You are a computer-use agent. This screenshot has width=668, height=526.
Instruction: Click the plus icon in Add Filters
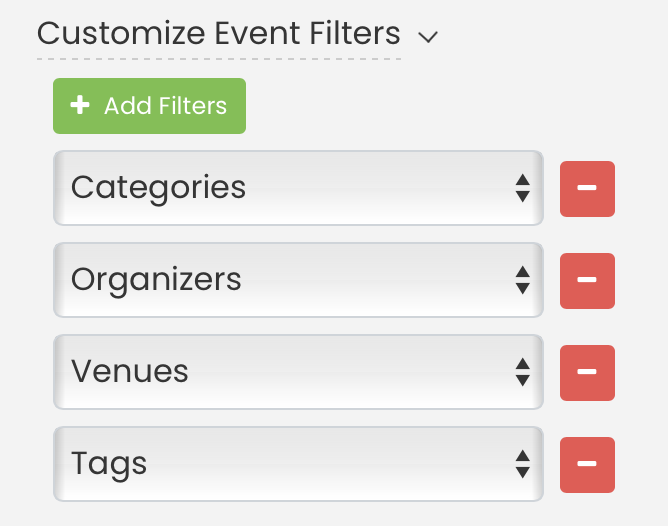click(80, 105)
